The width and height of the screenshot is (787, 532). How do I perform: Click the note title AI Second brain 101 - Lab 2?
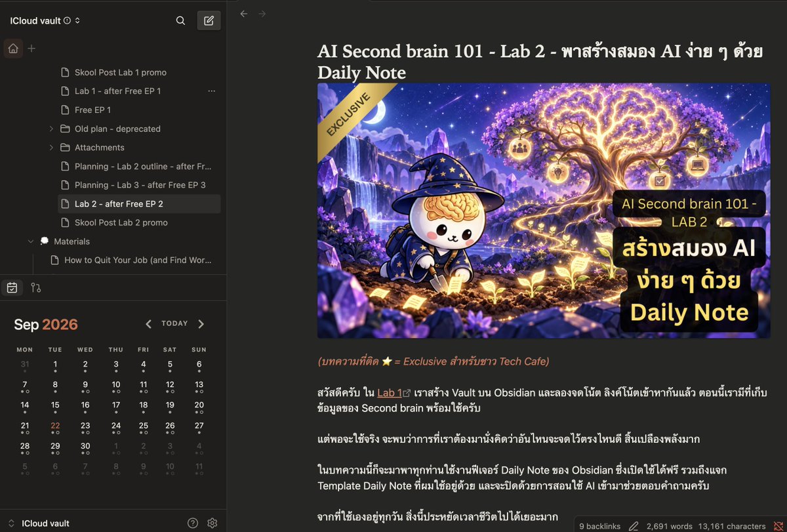tap(539, 61)
